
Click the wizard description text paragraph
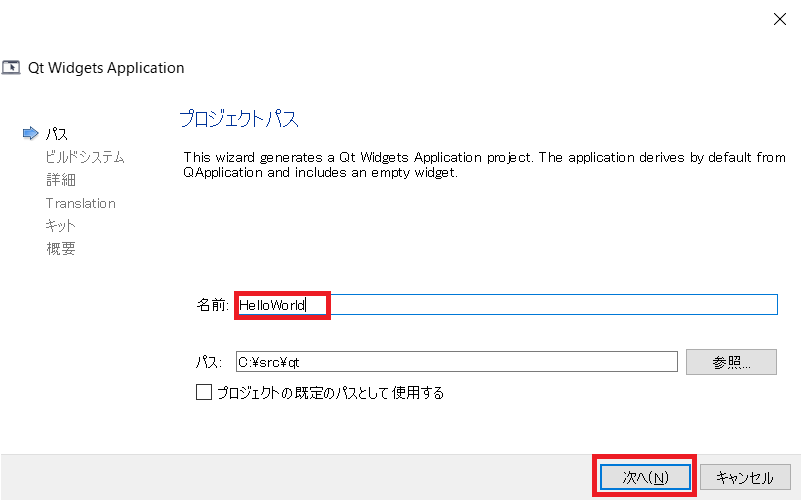[484, 165]
